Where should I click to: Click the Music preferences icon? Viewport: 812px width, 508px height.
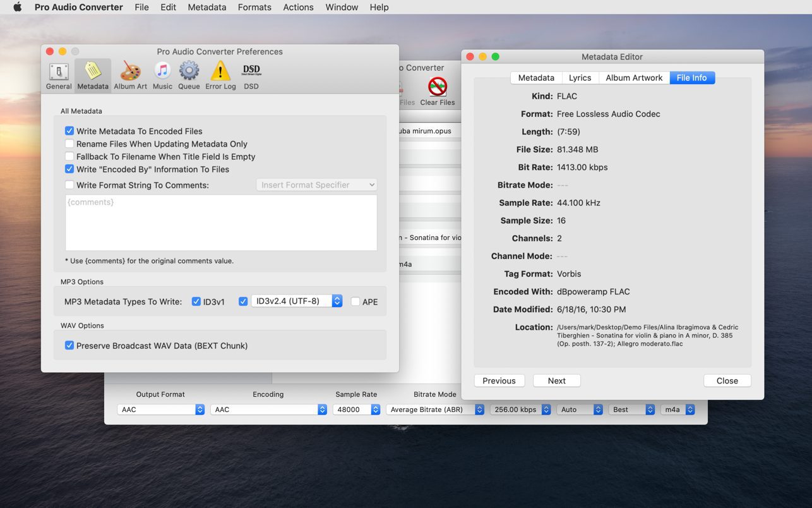pyautogui.click(x=162, y=76)
